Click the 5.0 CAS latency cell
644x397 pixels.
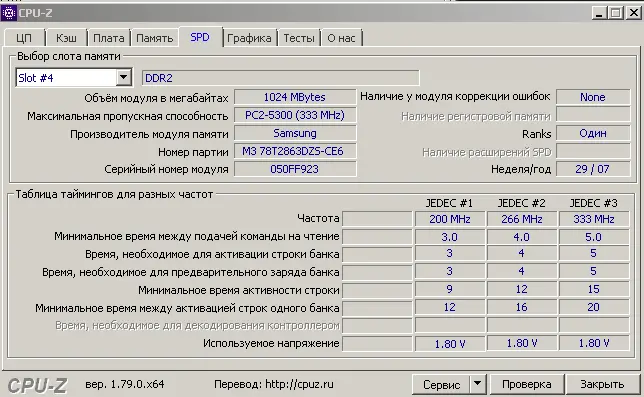coord(594,237)
